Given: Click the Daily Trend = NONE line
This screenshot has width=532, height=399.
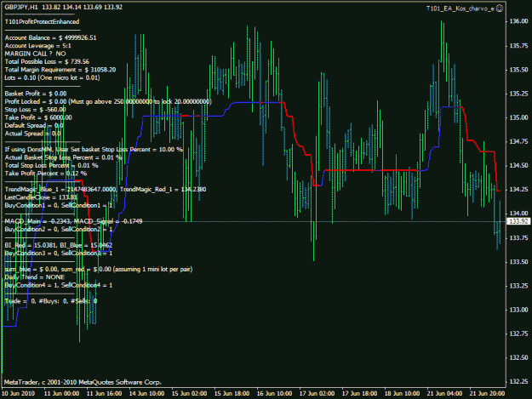Looking at the screenshot, I should (35, 277).
